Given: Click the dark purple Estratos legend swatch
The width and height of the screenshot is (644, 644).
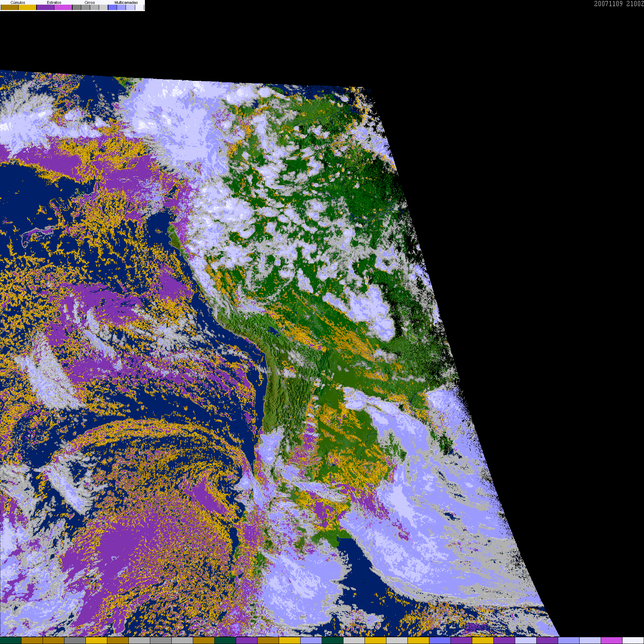Looking at the screenshot, I should pyautogui.click(x=45, y=7).
